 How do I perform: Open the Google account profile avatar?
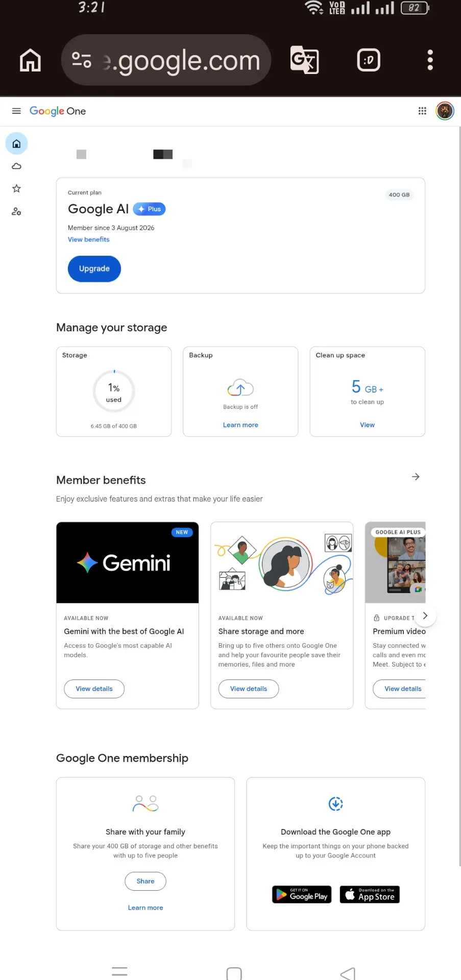[x=445, y=111]
